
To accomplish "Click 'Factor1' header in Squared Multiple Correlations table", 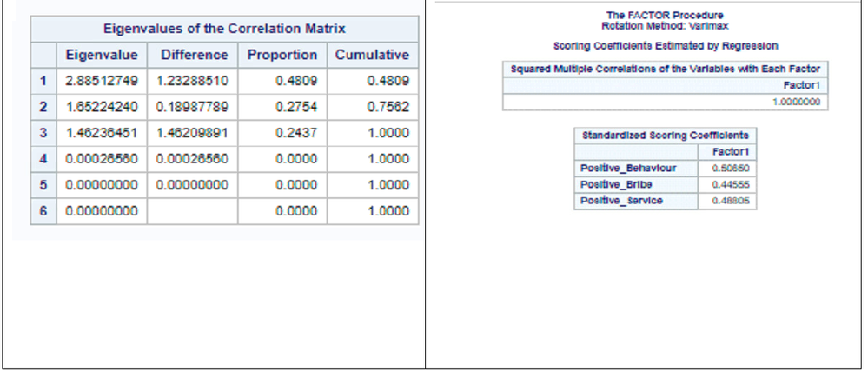I will [x=802, y=85].
